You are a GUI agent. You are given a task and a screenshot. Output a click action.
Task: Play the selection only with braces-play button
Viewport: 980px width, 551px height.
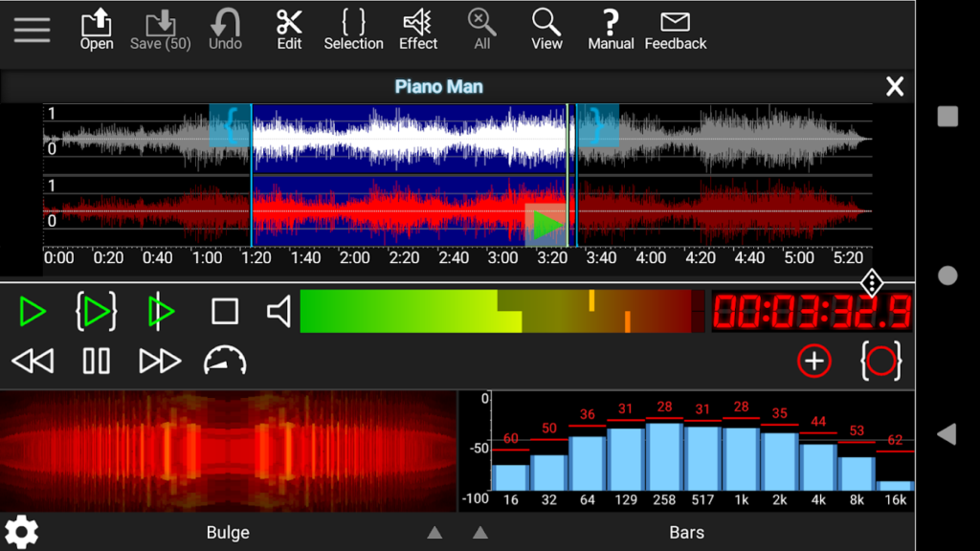[96, 312]
